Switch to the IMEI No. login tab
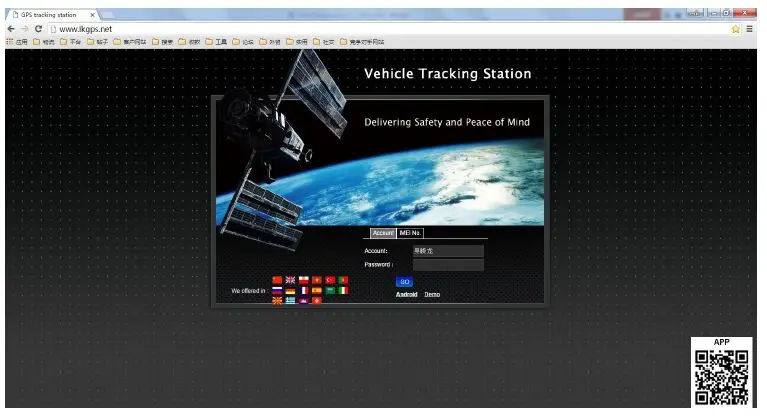Image resolution: width=767 pixels, height=419 pixels. coord(410,233)
